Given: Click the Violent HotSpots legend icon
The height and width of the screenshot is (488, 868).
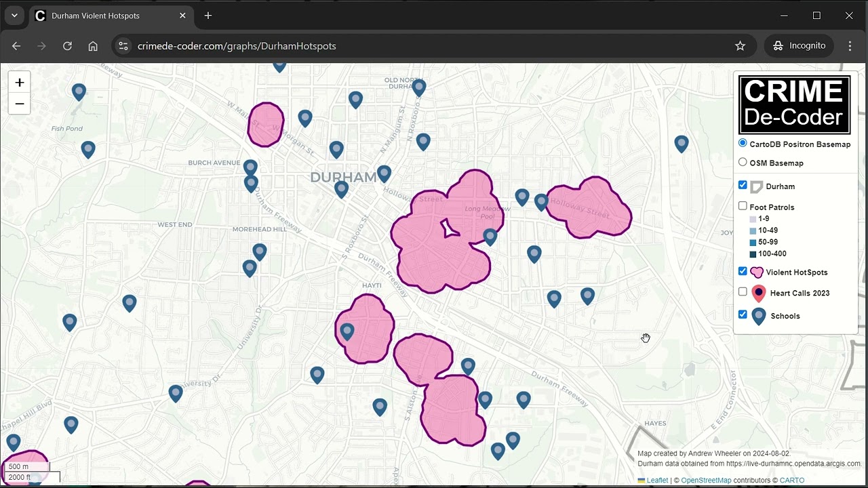Looking at the screenshot, I should click(x=756, y=272).
